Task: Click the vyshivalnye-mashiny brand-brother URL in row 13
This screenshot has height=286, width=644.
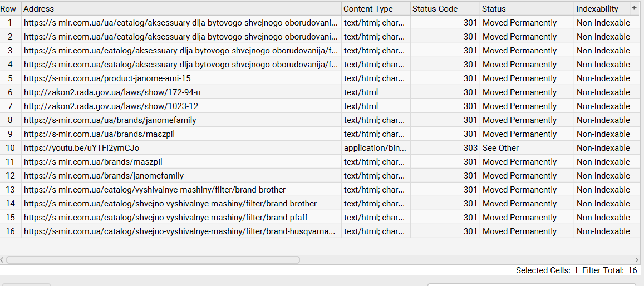Action: (155, 190)
